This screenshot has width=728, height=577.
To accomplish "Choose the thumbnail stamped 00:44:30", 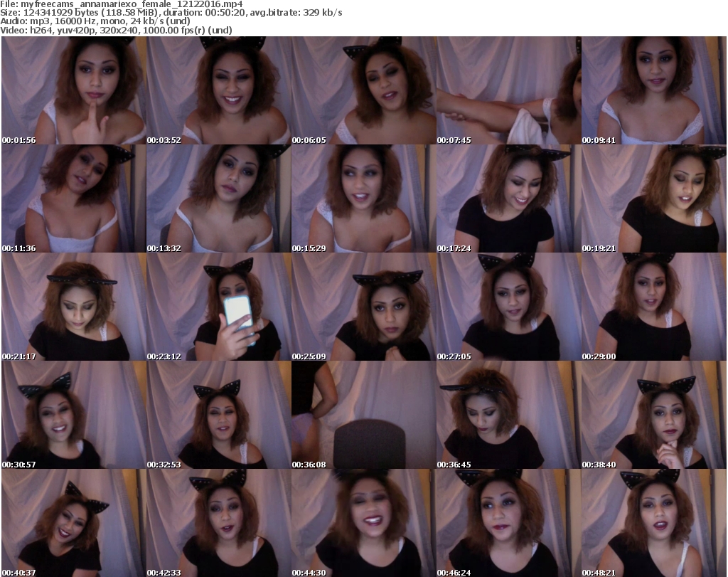I will 363,523.
